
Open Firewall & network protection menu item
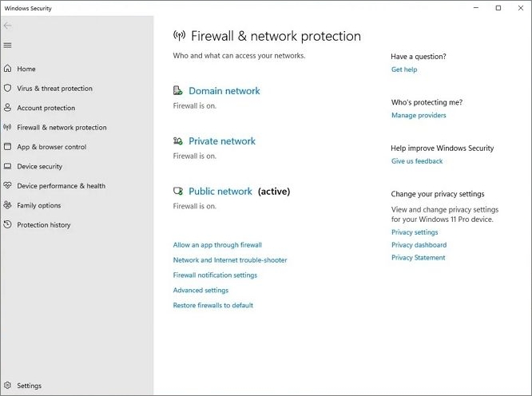(62, 128)
